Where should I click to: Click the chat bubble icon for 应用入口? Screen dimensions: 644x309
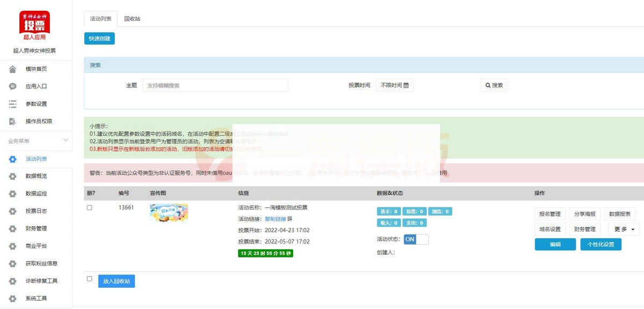click(12, 87)
